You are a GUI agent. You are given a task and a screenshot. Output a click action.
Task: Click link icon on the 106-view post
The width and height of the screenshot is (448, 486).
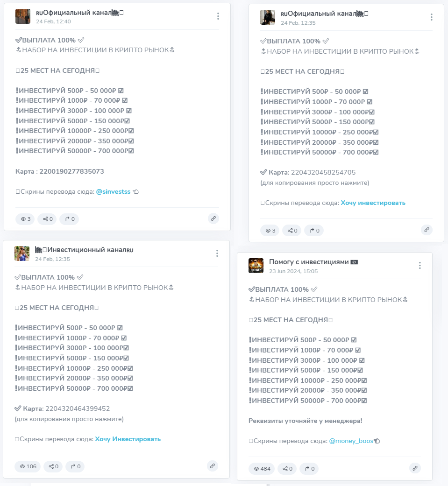pyautogui.click(x=213, y=465)
